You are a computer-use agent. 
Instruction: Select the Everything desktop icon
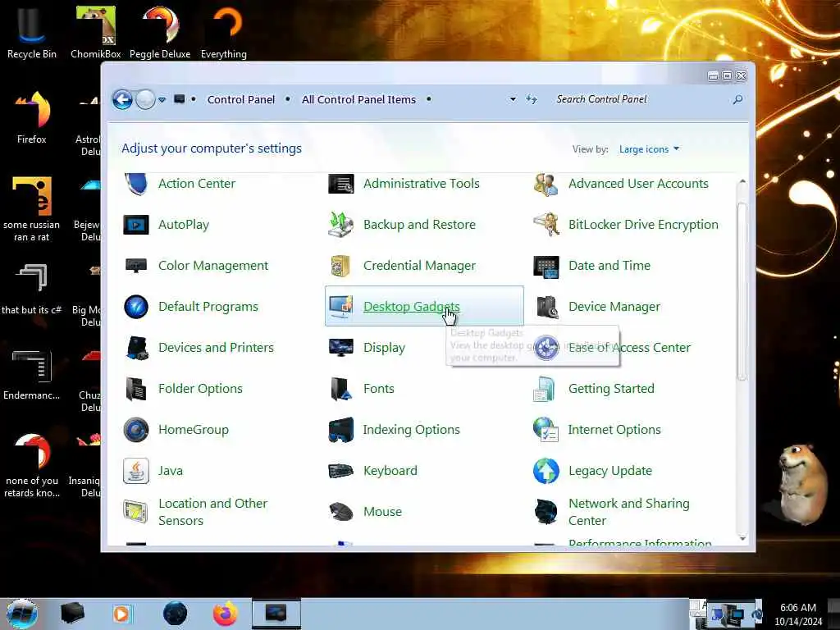[x=224, y=32]
